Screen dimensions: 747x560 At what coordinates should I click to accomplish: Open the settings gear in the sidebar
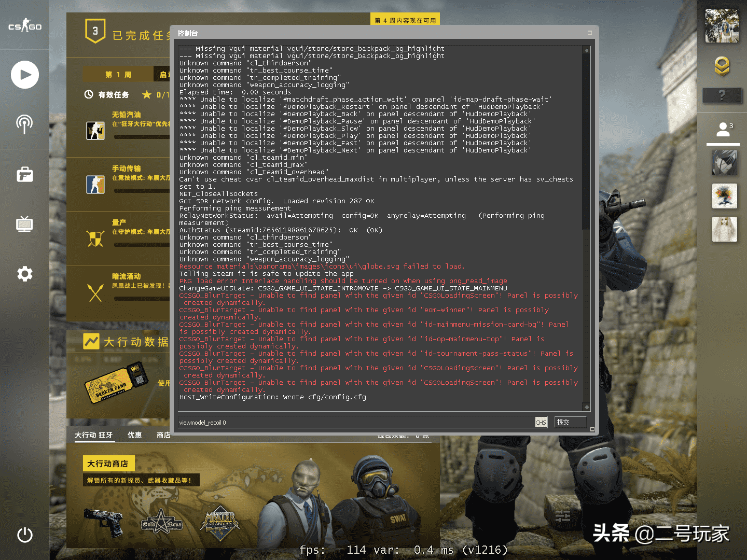(25, 273)
